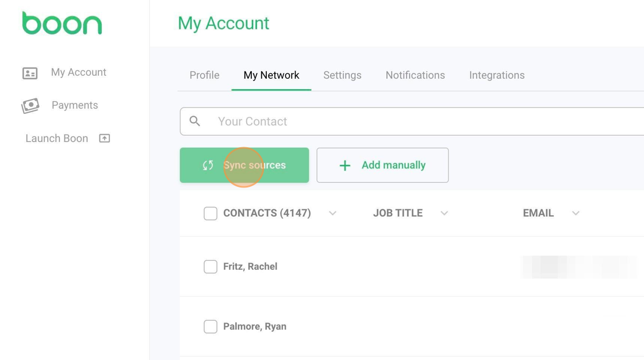
Task: Open the Integrations tab
Action: (x=497, y=75)
